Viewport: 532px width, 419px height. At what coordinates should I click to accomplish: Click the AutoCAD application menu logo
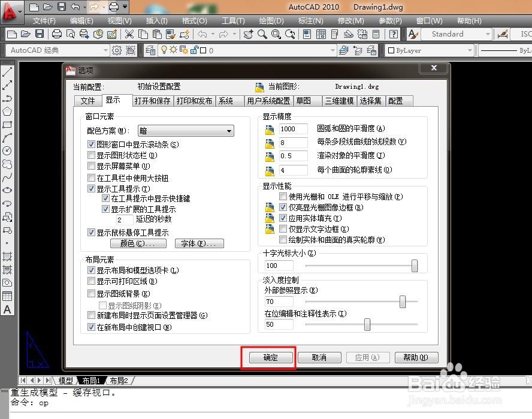click(11, 11)
